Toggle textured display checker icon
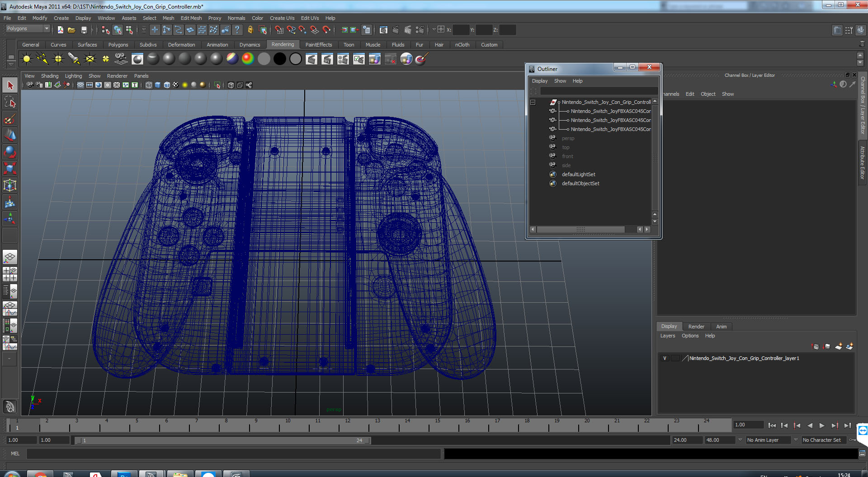The width and height of the screenshot is (868, 477). [176, 85]
